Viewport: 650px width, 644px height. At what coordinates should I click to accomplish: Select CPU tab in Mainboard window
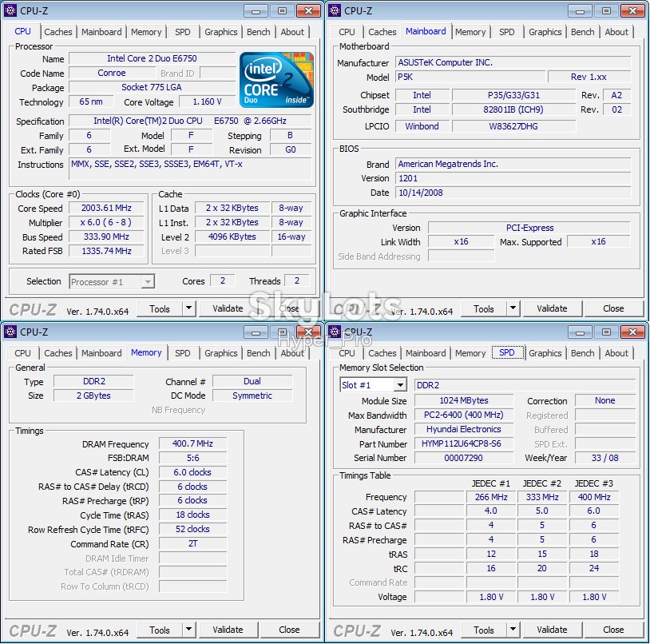coord(347,32)
